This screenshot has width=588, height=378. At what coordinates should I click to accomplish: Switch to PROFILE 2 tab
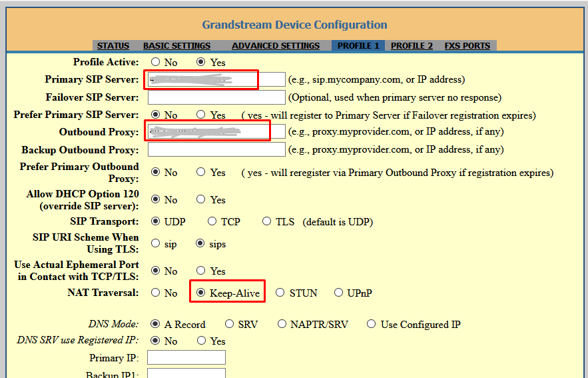pos(412,46)
